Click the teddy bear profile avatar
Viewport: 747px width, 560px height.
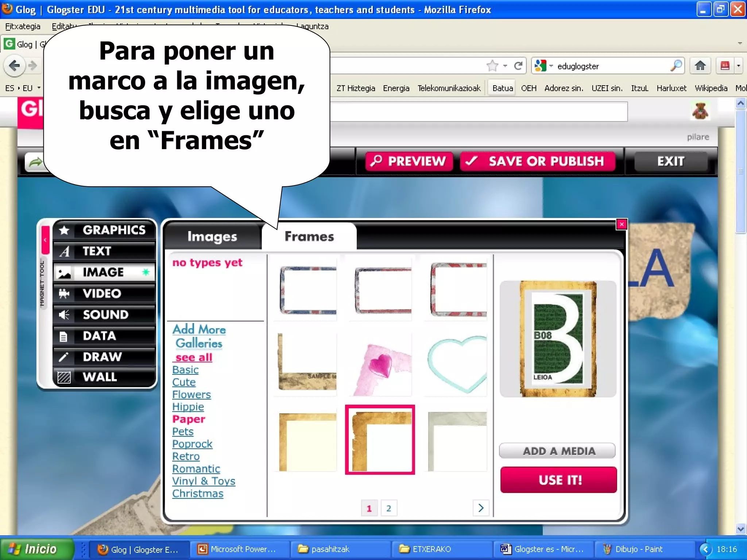click(x=700, y=111)
